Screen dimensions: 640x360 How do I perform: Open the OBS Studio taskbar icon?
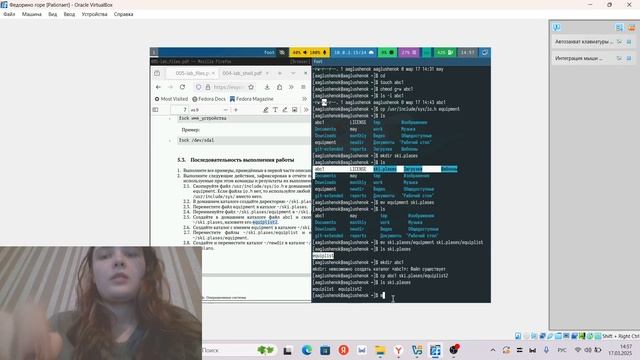tap(454, 350)
